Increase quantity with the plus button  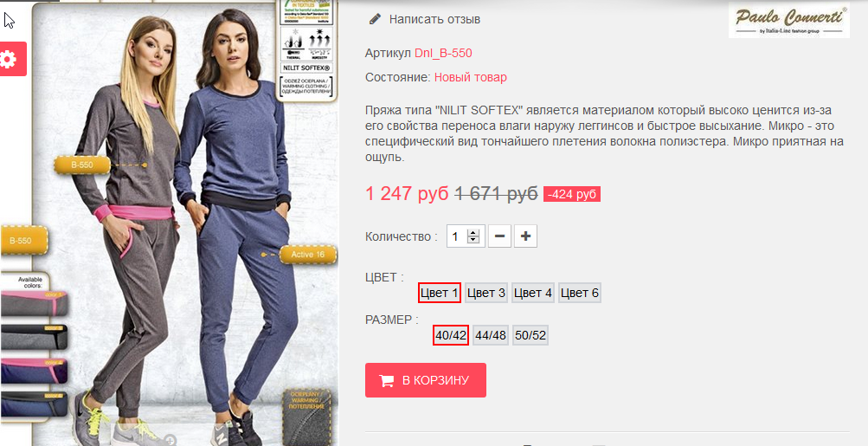(x=525, y=236)
